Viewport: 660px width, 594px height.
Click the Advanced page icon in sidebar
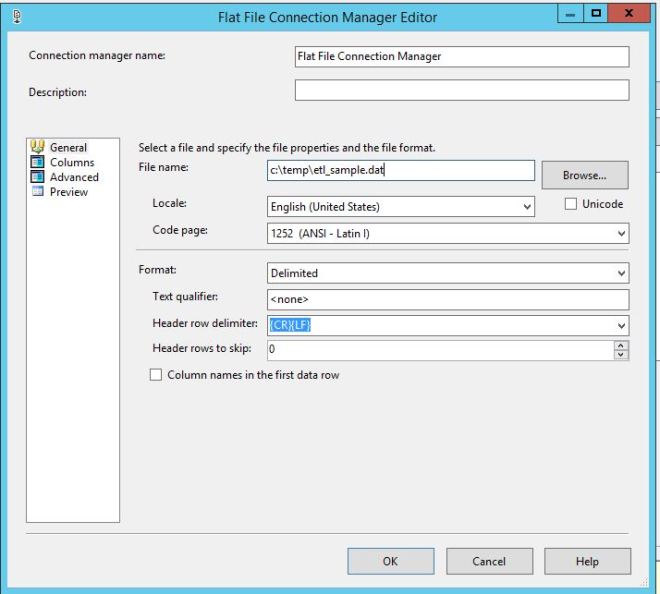point(39,177)
